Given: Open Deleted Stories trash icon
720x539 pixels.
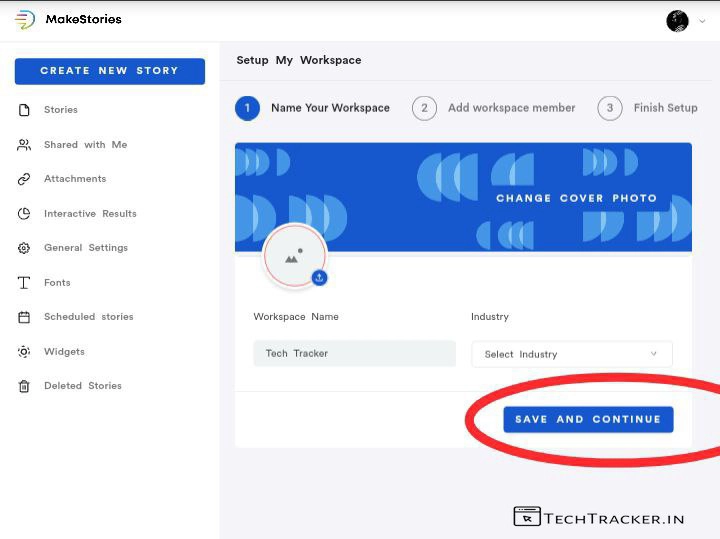Looking at the screenshot, I should [x=24, y=386].
